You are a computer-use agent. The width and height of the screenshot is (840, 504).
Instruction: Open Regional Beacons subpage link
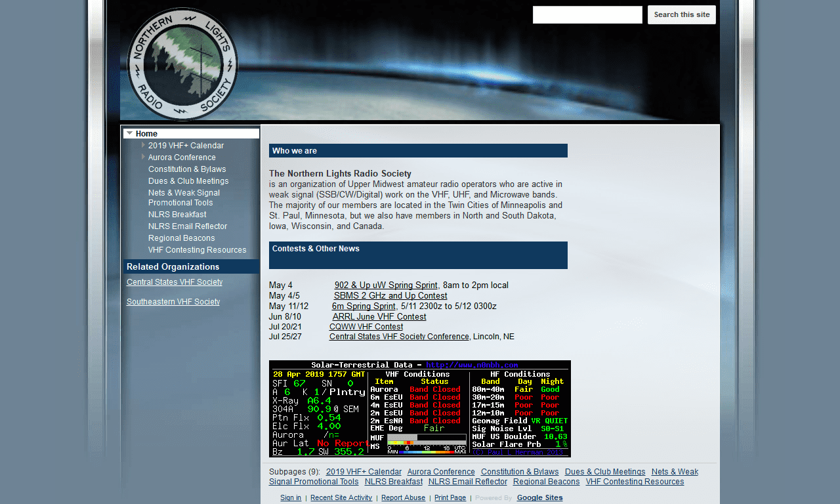[547, 482]
